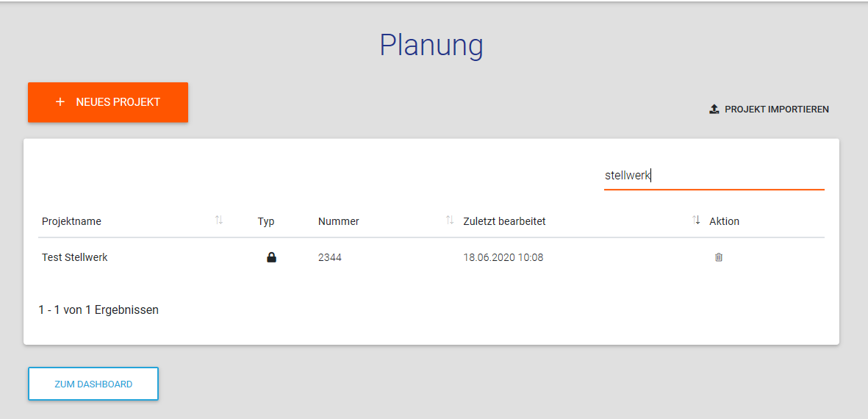Delete the Test Stellwerk project via trash icon

[719, 257]
